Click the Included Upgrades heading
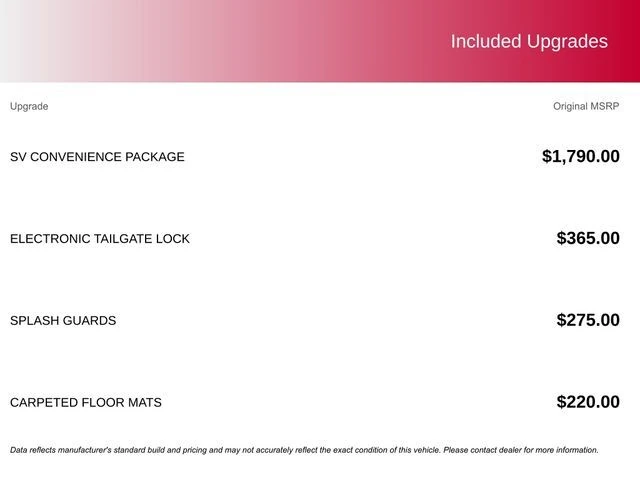 (528, 41)
